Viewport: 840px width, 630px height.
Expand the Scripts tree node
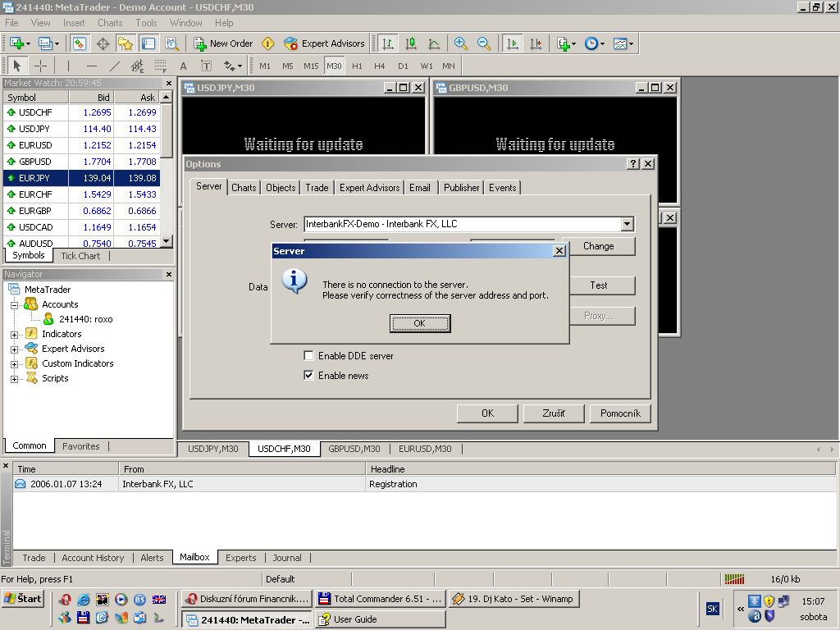click(14, 379)
